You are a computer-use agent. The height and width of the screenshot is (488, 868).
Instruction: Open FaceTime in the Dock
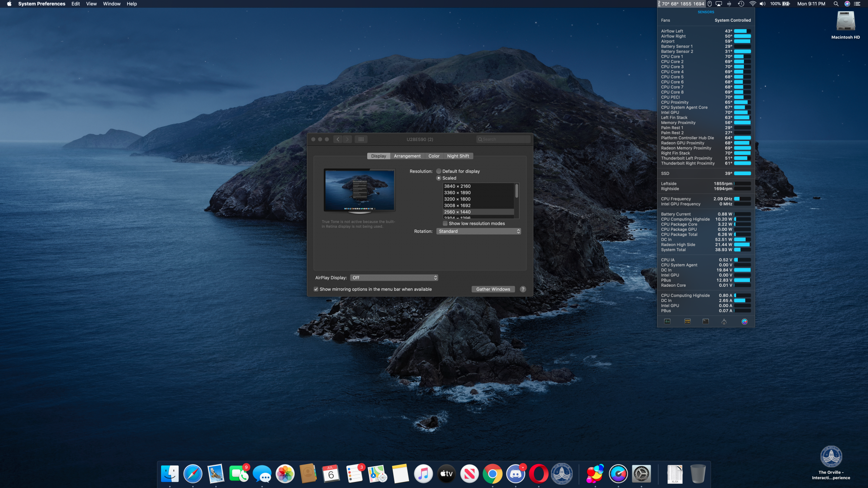239,474
